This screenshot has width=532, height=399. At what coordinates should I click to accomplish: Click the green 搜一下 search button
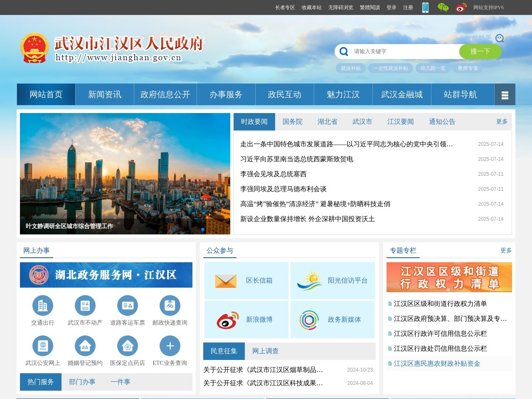pos(480,52)
